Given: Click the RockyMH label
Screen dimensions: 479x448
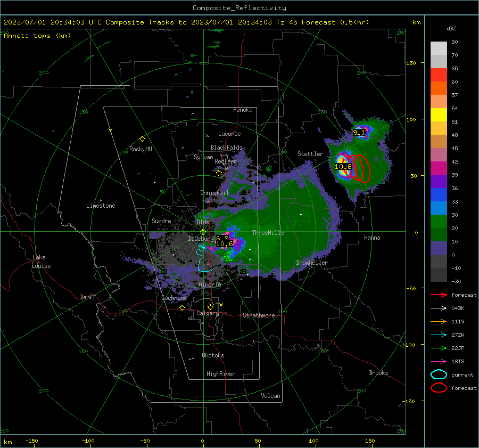Looking at the screenshot, I should coord(141,149).
